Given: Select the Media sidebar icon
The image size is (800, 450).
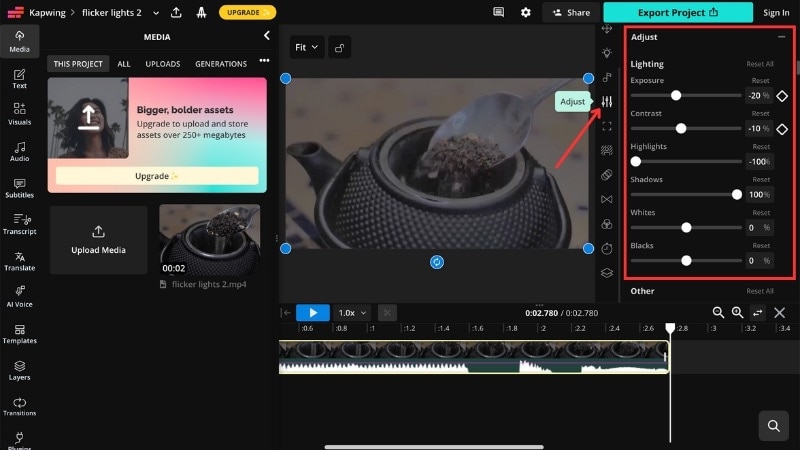Looking at the screenshot, I should coord(19,41).
